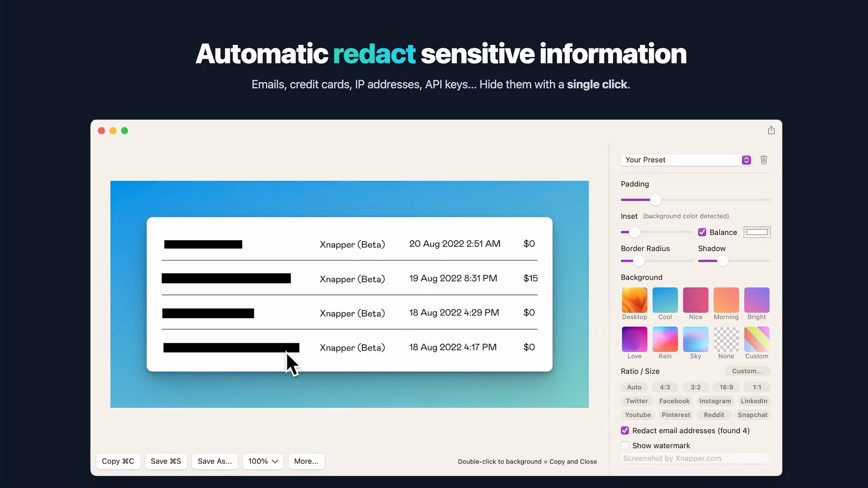This screenshot has height=488, width=868.
Task: Open the share menu via top-right icon
Action: [771, 130]
